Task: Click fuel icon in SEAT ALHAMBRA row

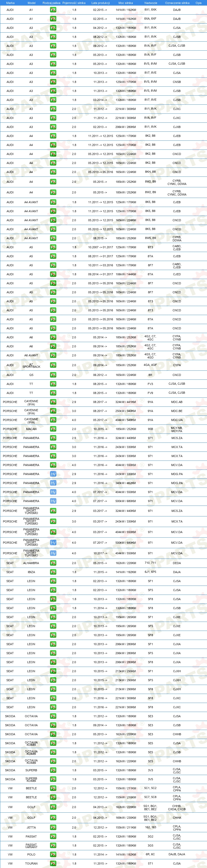Action: [53, 563]
